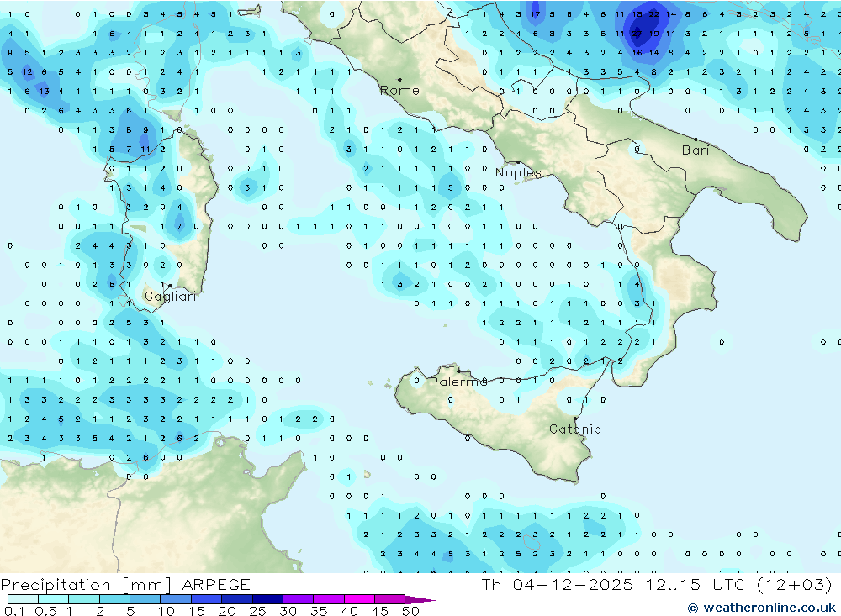841x616 pixels.
Task: Click the legend tick label '50'
Action: pos(411,611)
